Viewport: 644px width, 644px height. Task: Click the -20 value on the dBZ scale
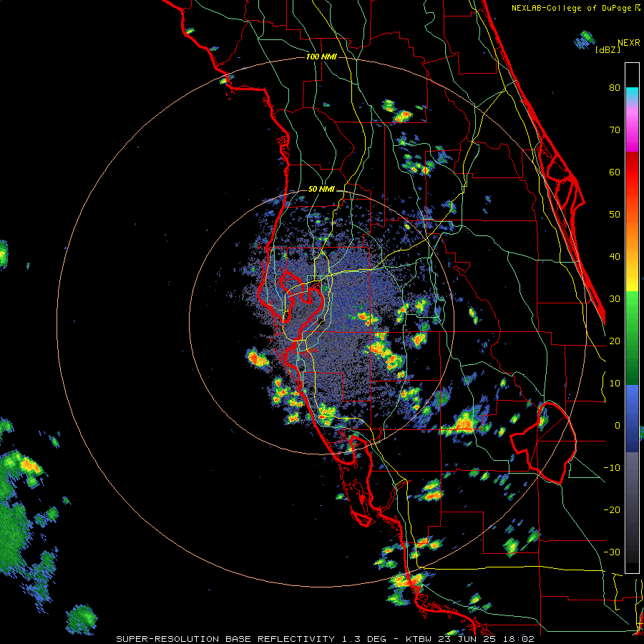pyautogui.click(x=612, y=510)
